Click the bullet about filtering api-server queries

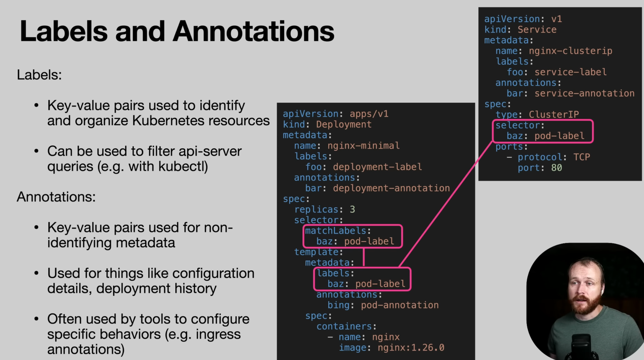144,159
